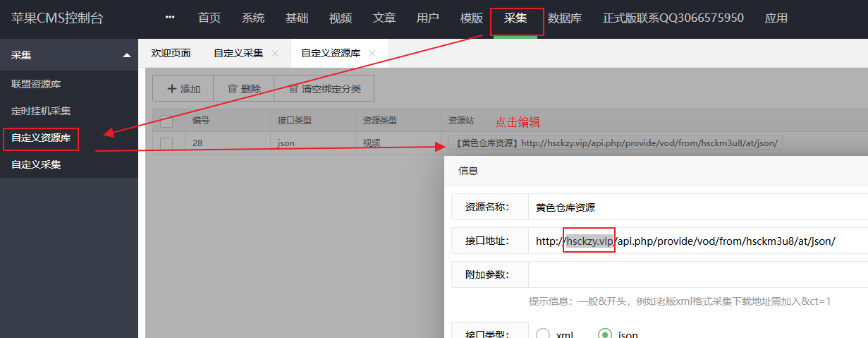The width and height of the screenshot is (868, 338).
Task: Select the json interface type radio
Action: (604, 334)
